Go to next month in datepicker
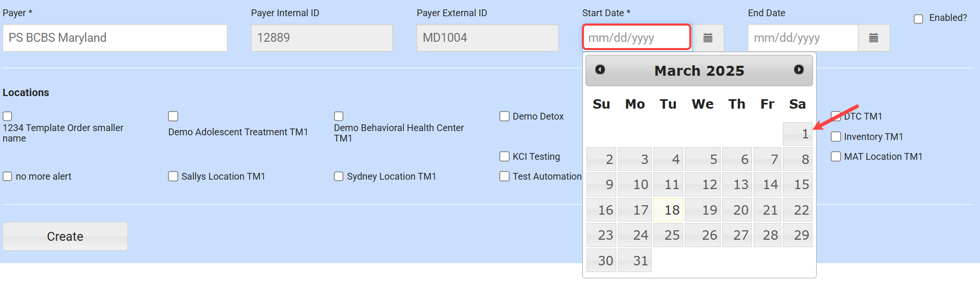 798,69
